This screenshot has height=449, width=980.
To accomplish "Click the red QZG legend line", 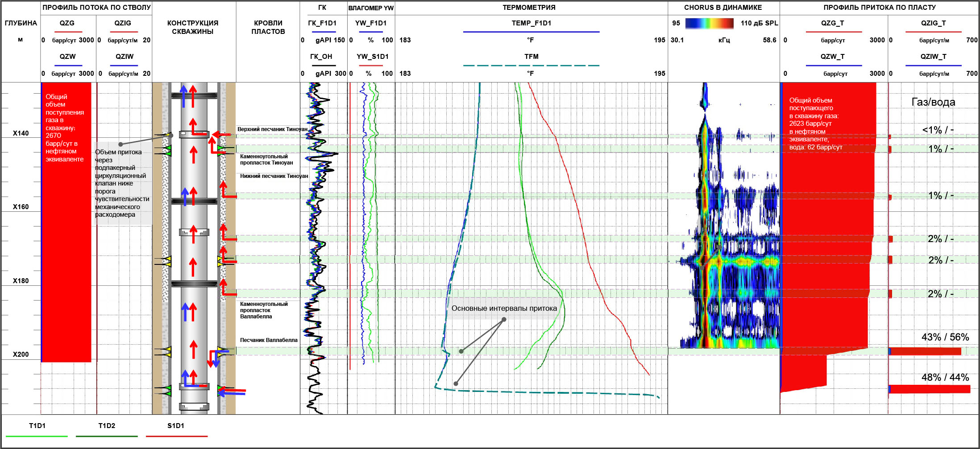I will [68, 32].
